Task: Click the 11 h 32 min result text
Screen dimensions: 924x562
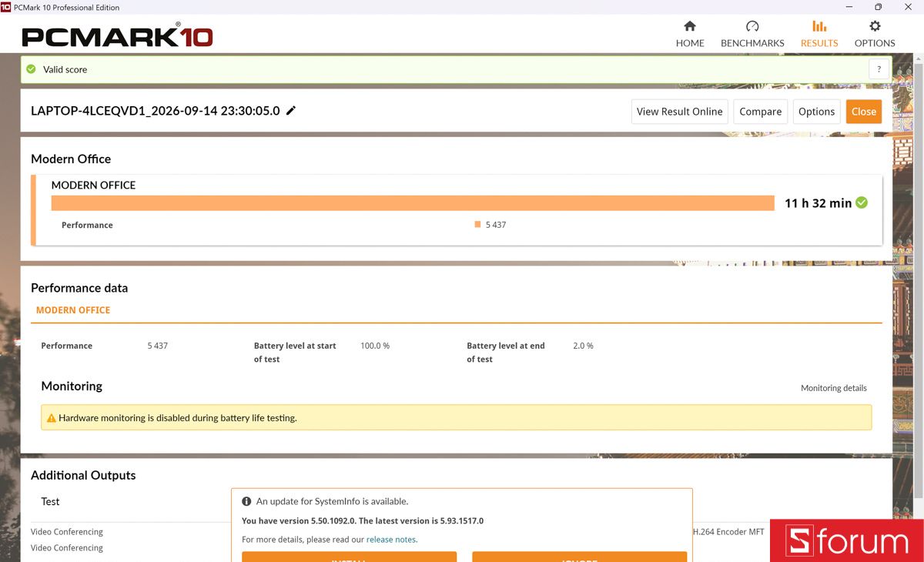Action: click(x=818, y=203)
